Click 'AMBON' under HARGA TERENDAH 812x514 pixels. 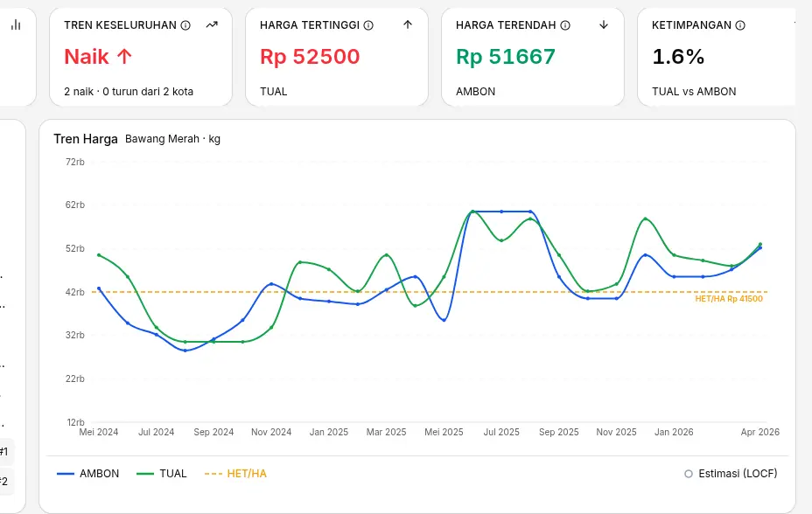[x=475, y=92]
